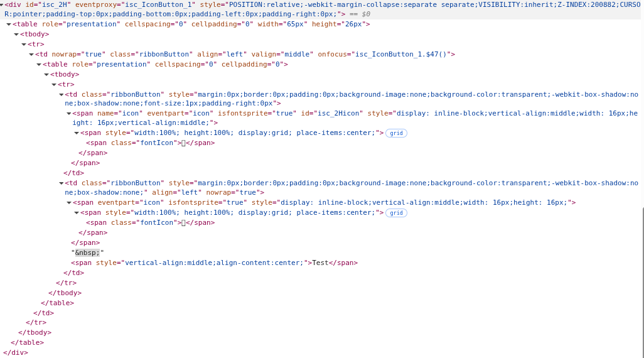Select the highlighted &nbsp; text node
This screenshot has height=358, width=644.
point(87,252)
